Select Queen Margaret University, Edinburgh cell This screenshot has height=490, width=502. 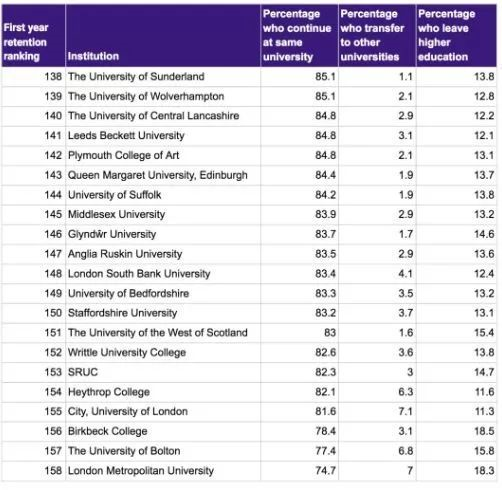[x=163, y=175]
